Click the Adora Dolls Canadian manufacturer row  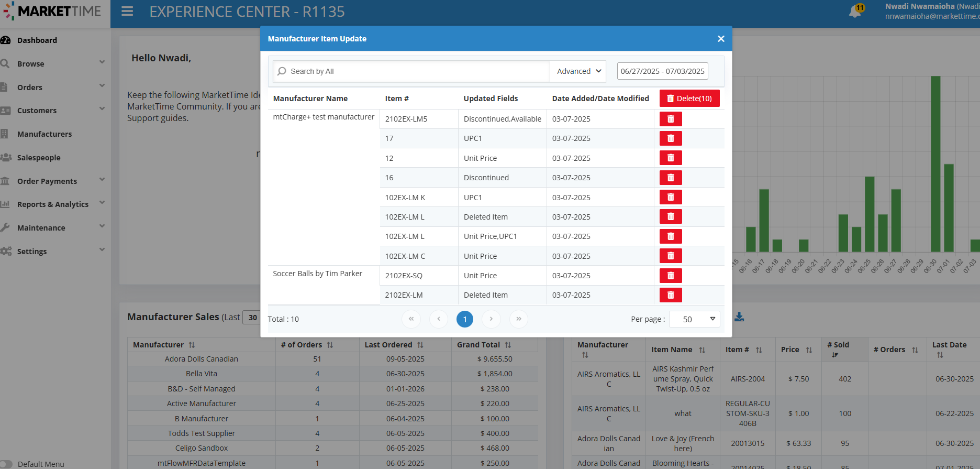pyautogui.click(x=332, y=359)
